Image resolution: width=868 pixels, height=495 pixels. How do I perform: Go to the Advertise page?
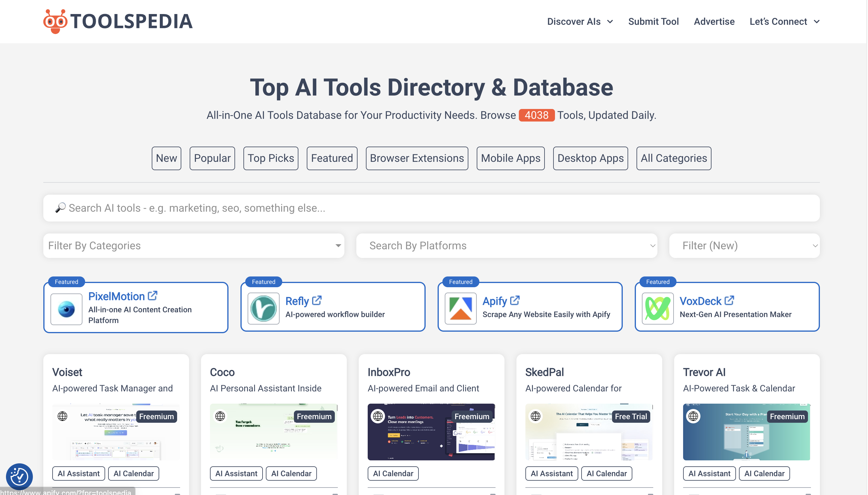714,21
